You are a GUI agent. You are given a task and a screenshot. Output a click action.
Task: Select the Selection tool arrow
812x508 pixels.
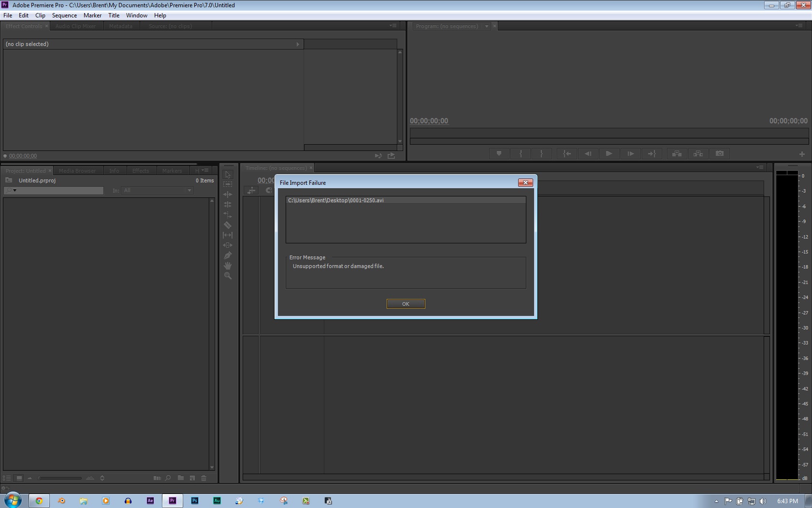coord(228,175)
